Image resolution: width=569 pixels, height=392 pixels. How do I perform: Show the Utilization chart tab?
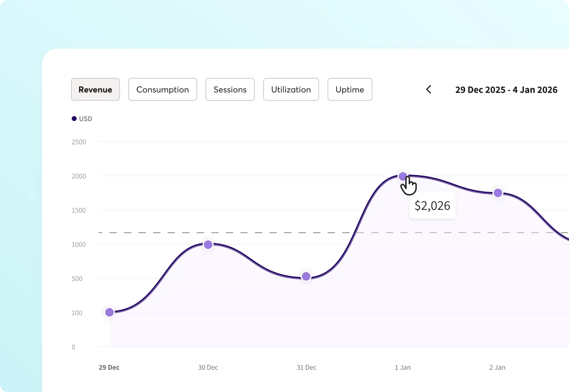[x=291, y=90]
